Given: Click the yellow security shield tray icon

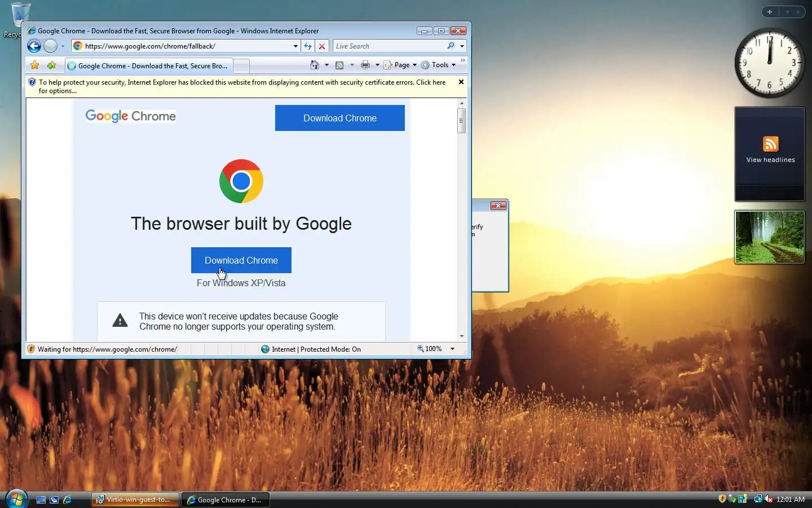Looking at the screenshot, I should pyautogui.click(x=722, y=499).
